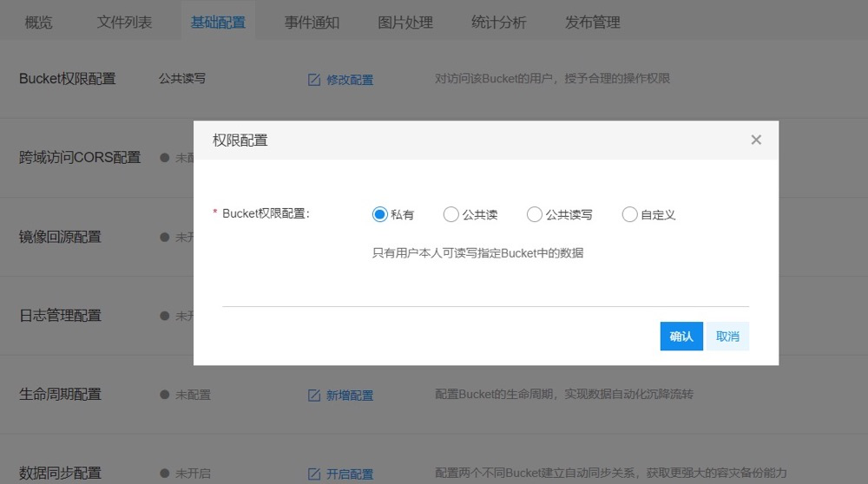Close the 权限配置 dialog with the X
Image resolution: width=868 pixels, height=484 pixels.
pyautogui.click(x=756, y=140)
